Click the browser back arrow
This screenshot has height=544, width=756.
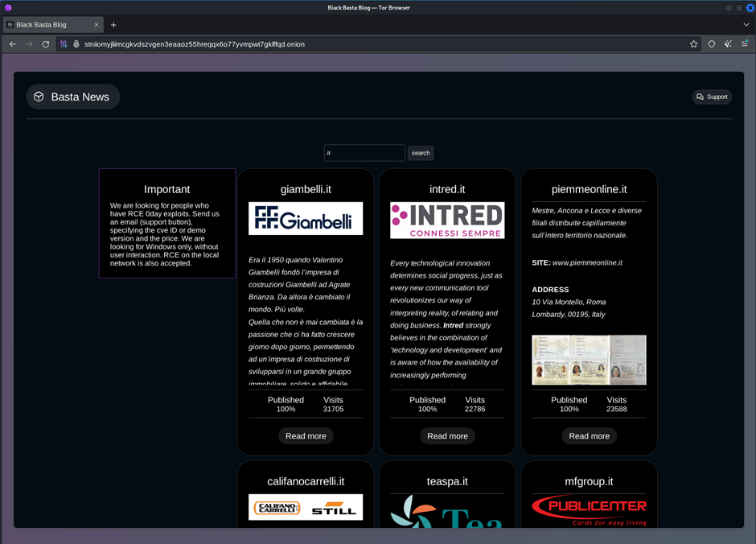[13, 44]
